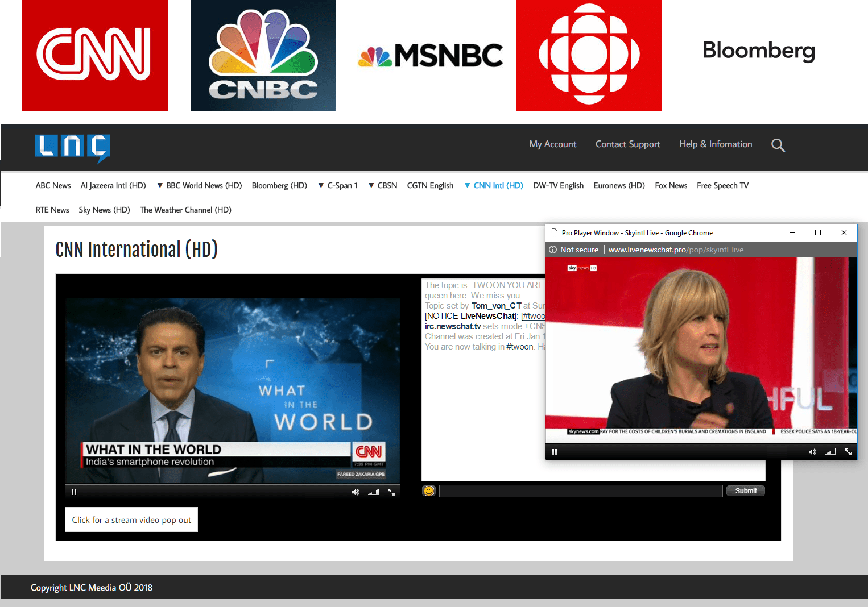
Task: Select ABC News channel
Action: (x=53, y=186)
